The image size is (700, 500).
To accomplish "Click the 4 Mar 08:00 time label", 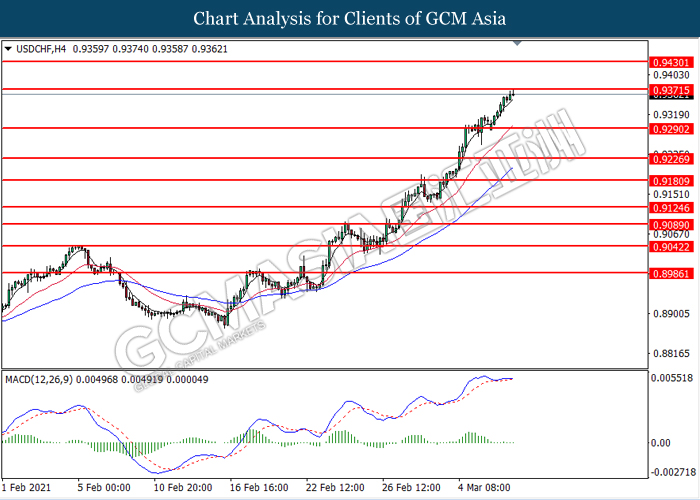I will tap(487, 487).
